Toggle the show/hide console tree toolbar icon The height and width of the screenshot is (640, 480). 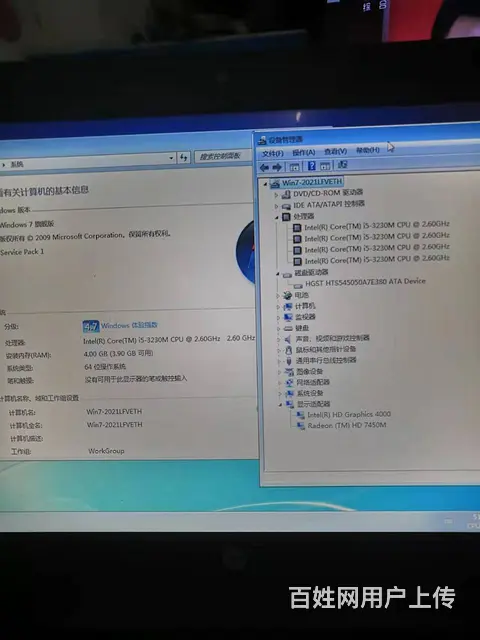[294, 167]
